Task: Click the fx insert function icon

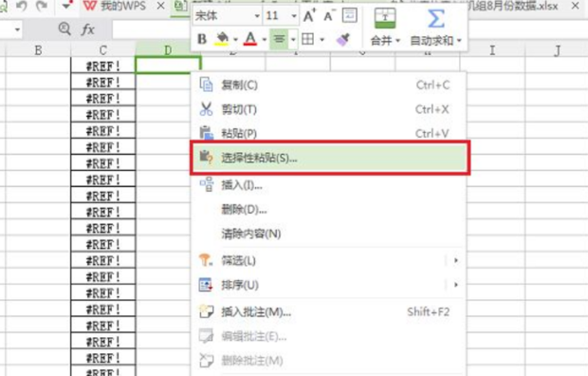Action: [88, 28]
